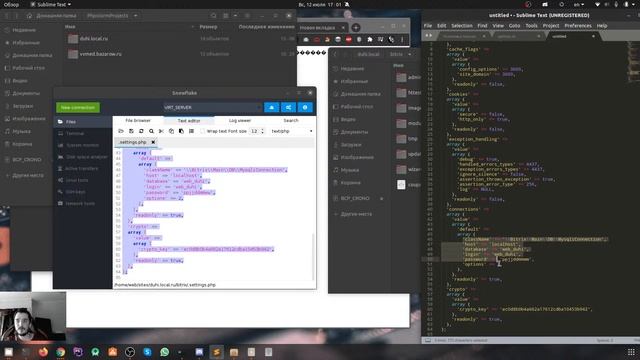Click the Font size stepper arrows
Image resolution: width=640 pixels, height=360 pixels.
pos(262,131)
